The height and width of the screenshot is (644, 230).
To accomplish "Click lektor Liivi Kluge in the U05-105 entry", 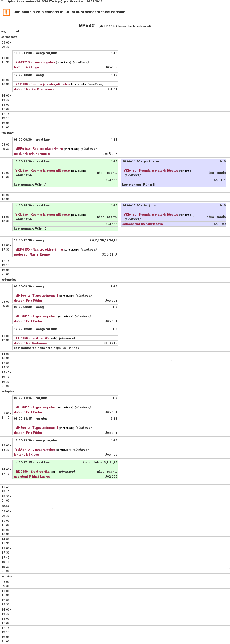I will pyautogui.click(x=26, y=455).
